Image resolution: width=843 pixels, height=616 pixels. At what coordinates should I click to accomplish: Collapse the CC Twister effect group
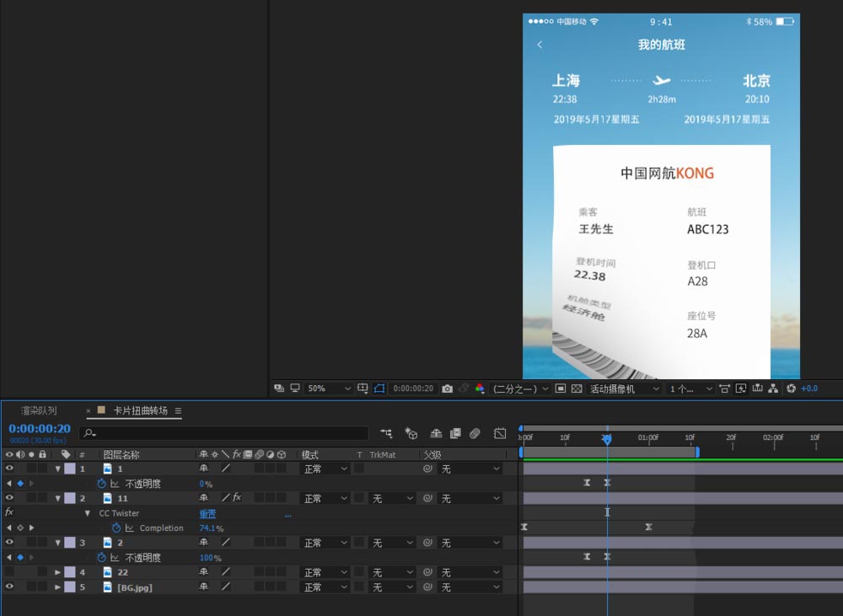pos(87,513)
